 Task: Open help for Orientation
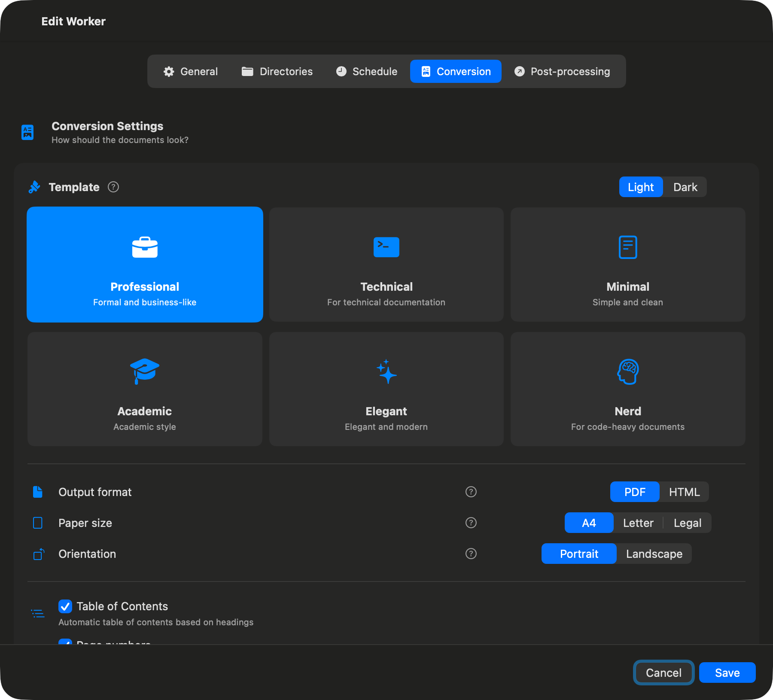click(x=471, y=554)
